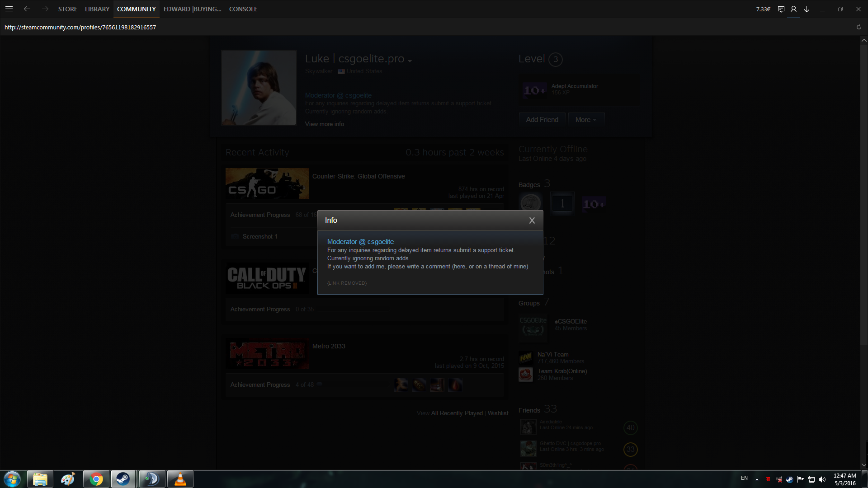Open the Steam hamburger menu icon

9,9
